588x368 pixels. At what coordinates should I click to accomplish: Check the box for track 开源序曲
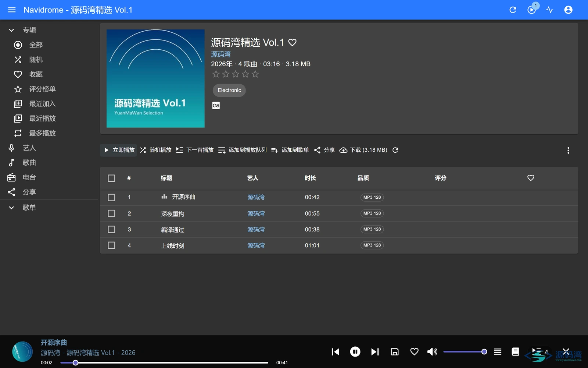[x=111, y=198]
